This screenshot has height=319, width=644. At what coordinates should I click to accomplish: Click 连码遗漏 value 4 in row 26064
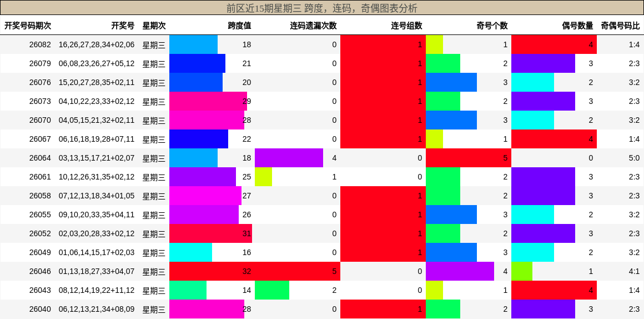point(334,158)
